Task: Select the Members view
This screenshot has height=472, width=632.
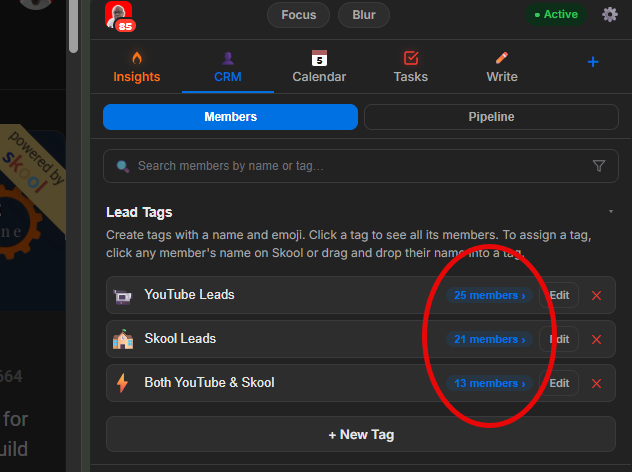Action: coord(230,117)
